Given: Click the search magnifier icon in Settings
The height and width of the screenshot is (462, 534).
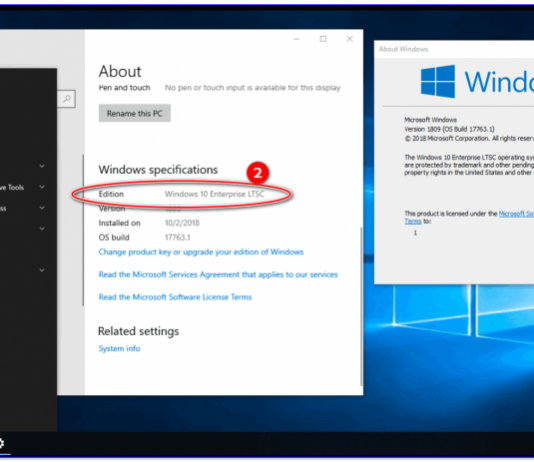Looking at the screenshot, I should click(67, 99).
